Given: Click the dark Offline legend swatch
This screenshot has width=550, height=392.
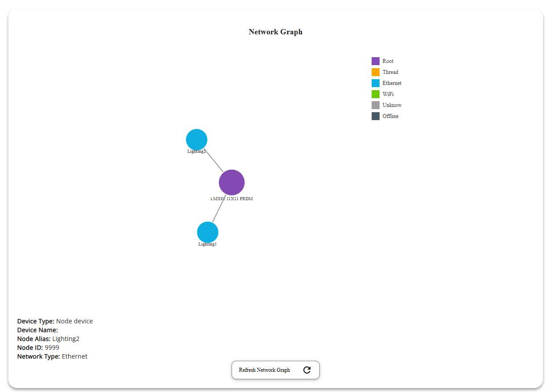Looking at the screenshot, I should point(375,116).
